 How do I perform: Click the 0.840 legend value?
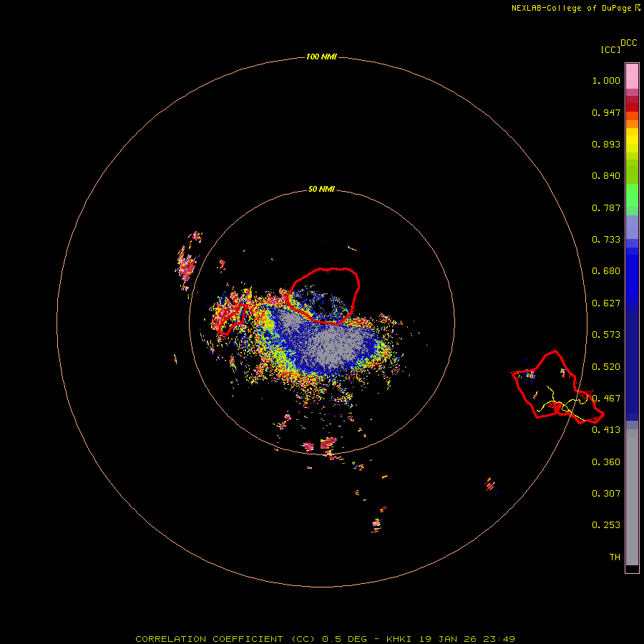[x=606, y=176]
